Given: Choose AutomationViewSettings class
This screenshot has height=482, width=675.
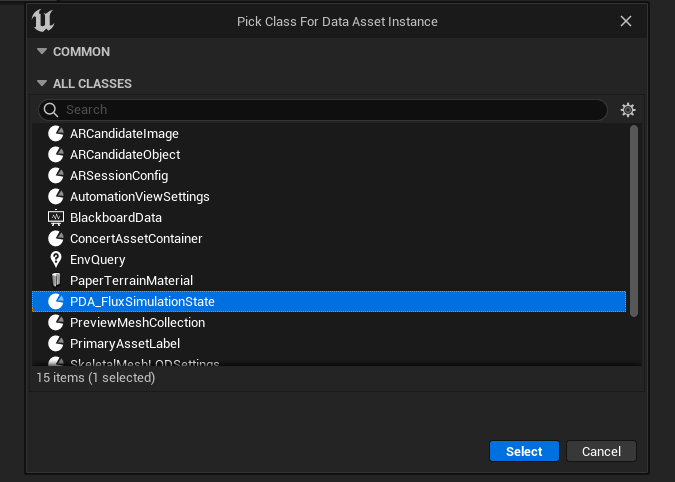Looking at the screenshot, I should (139, 196).
